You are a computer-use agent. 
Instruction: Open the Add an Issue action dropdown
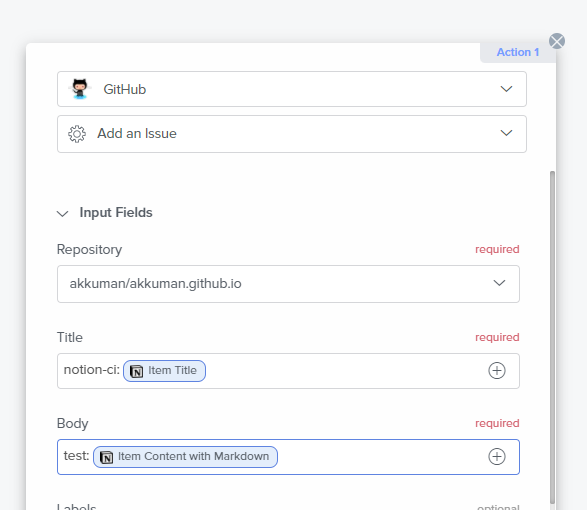(x=292, y=134)
